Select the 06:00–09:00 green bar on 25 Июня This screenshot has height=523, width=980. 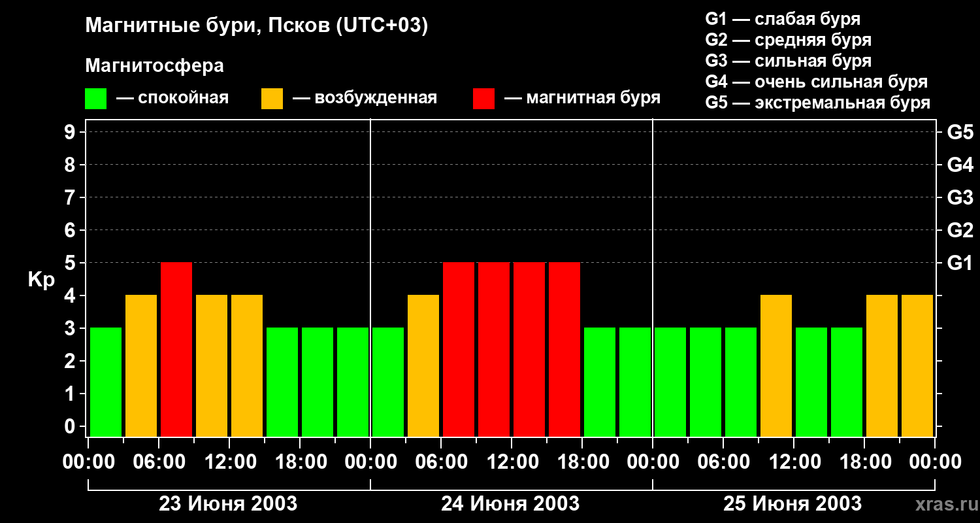click(741, 382)
